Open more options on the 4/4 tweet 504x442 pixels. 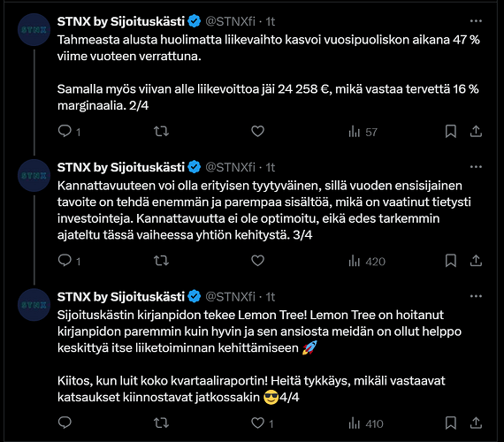pos(476,296)
